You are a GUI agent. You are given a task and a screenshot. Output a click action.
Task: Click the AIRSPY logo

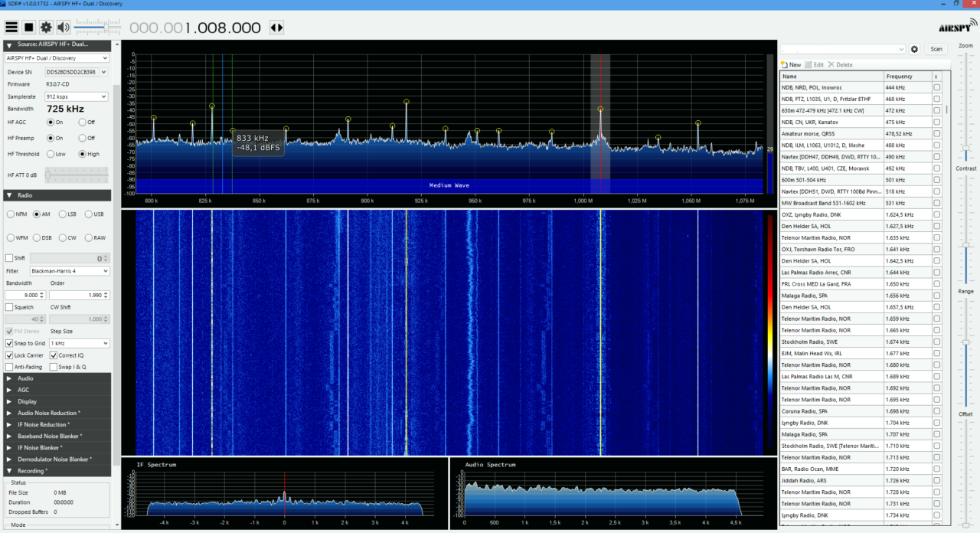pyautogui.click(x=957, y=28)
